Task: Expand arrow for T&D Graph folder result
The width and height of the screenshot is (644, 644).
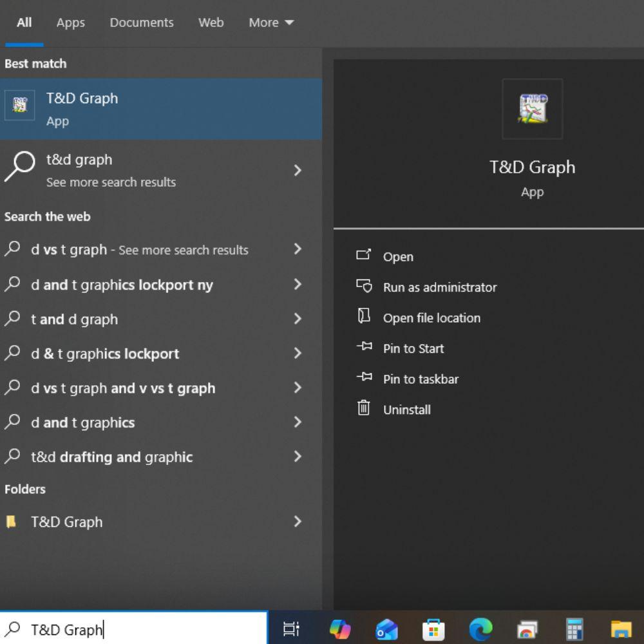Action: tap(298, 522)
